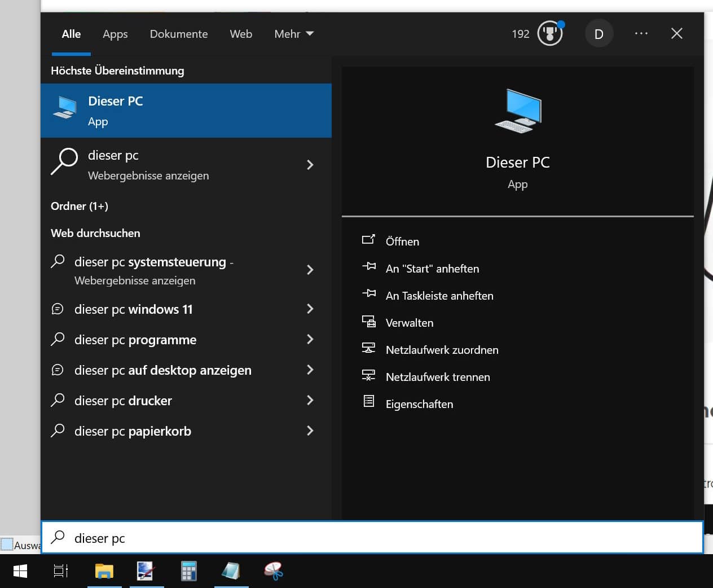Click 'Dieser PC' title in preview pane

tap(518, 163)
